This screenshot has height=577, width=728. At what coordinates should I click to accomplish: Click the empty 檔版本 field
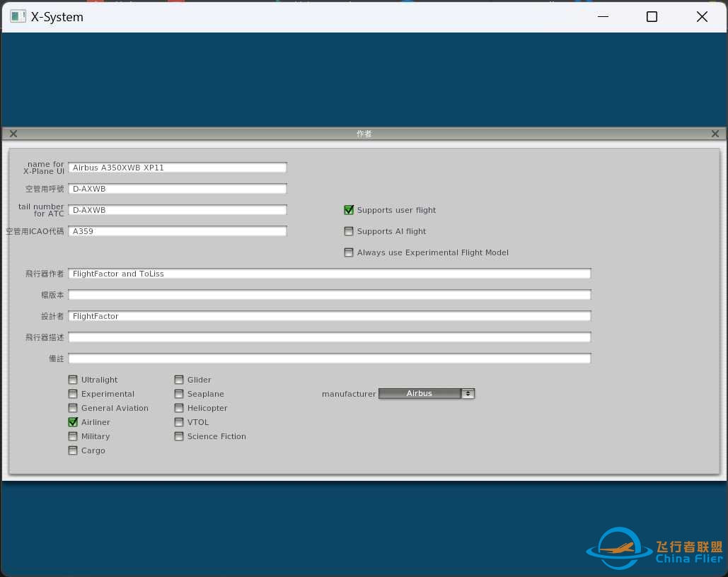330,295
